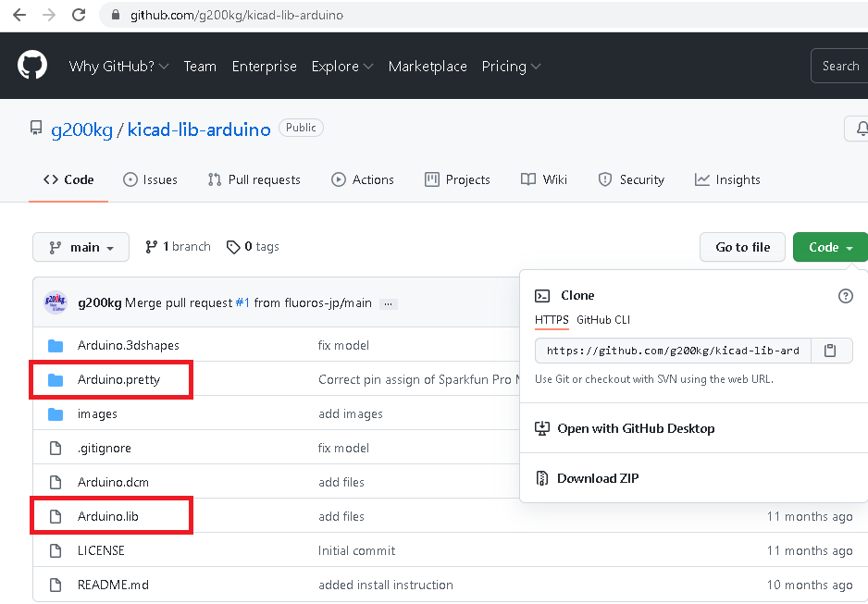
Task: View the 1 branch link
Action: tap(178, 247)
